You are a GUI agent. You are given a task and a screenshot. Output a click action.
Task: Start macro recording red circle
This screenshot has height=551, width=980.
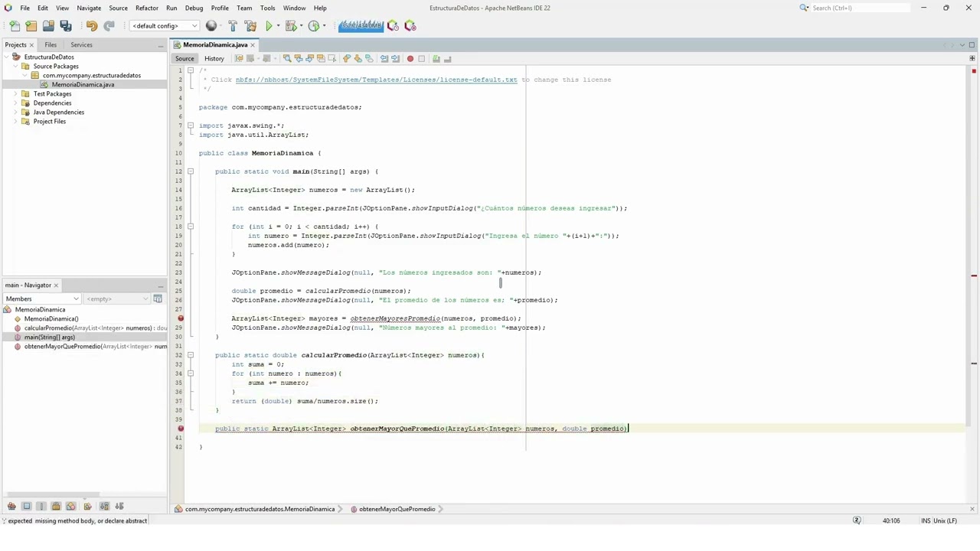tap(410, 59)
